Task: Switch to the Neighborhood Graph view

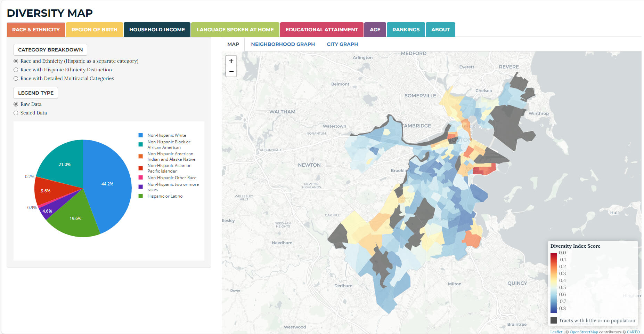Action: (x=283, y=44)
